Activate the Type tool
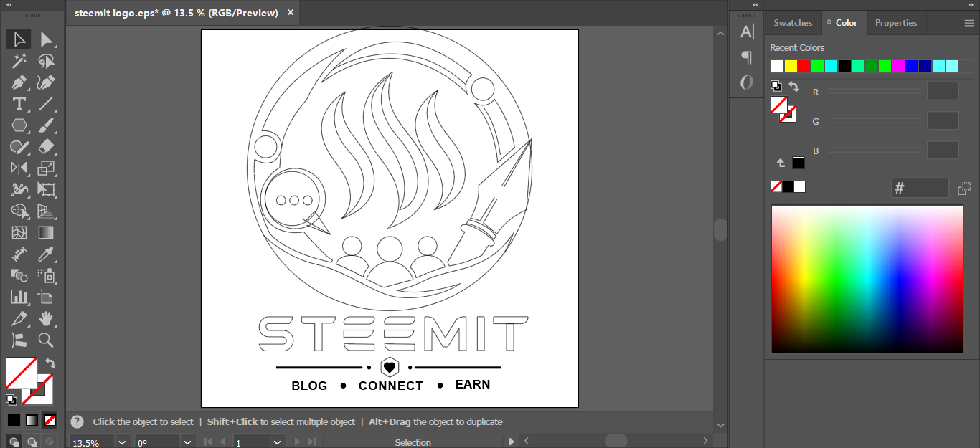This screenshot has width=980, height=448. pyautogui.click(x=19, y=104)
